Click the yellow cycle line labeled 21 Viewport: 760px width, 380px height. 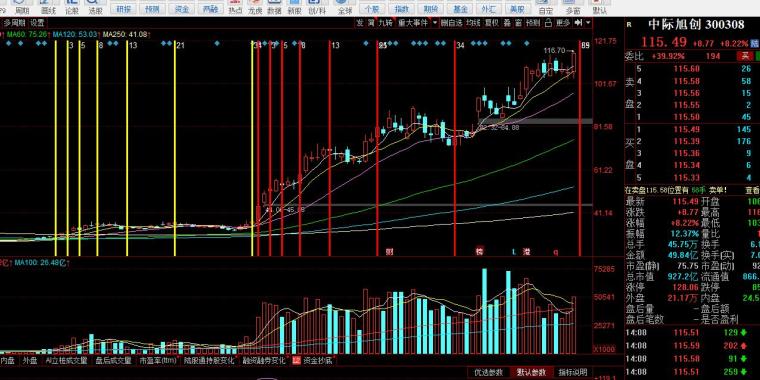pyautogui.click(x=175, y=149)
